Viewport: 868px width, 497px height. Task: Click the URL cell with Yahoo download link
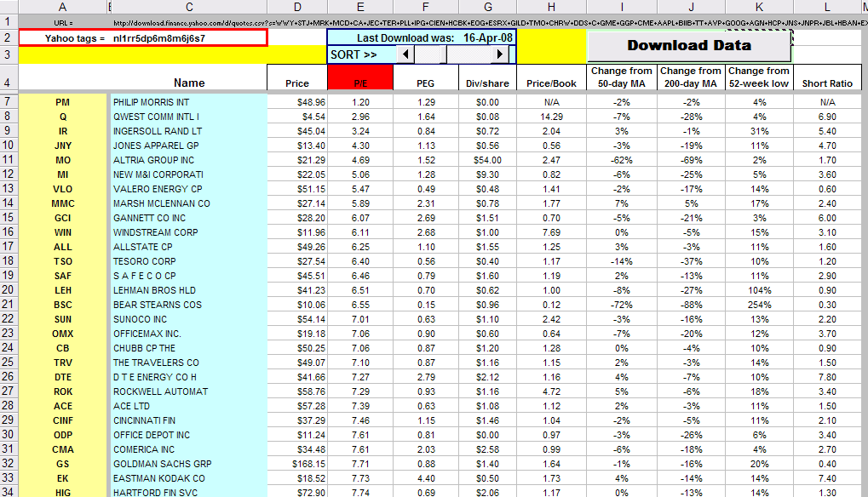click(489, 23)
